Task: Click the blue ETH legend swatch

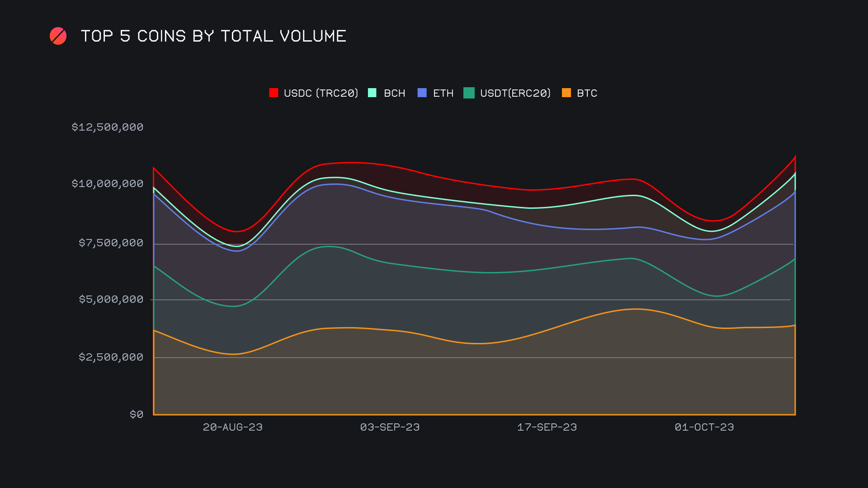Action: point(422,93)
